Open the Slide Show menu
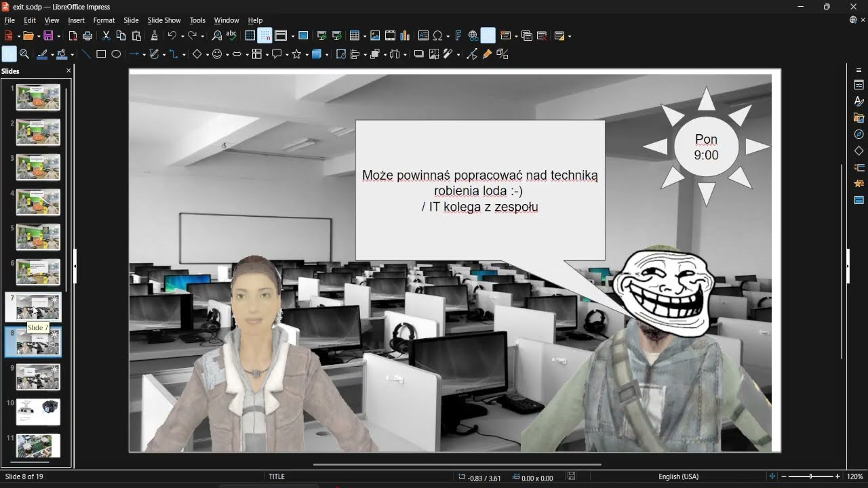This screenshot has height=488, width=868. (x=164, y=20)
